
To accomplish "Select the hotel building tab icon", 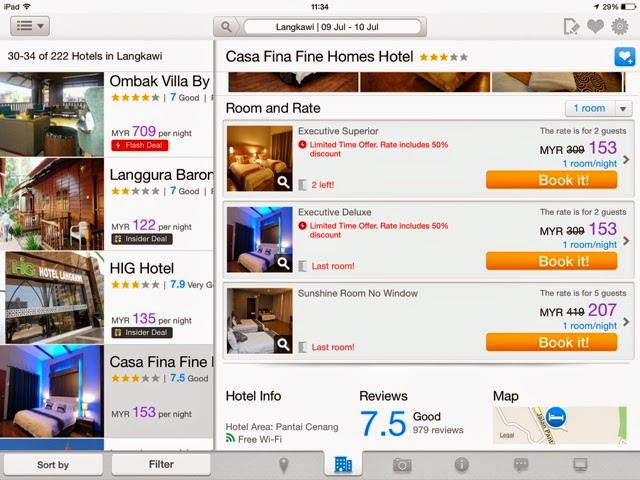I will pyautogui.click(x=343, y=464).
